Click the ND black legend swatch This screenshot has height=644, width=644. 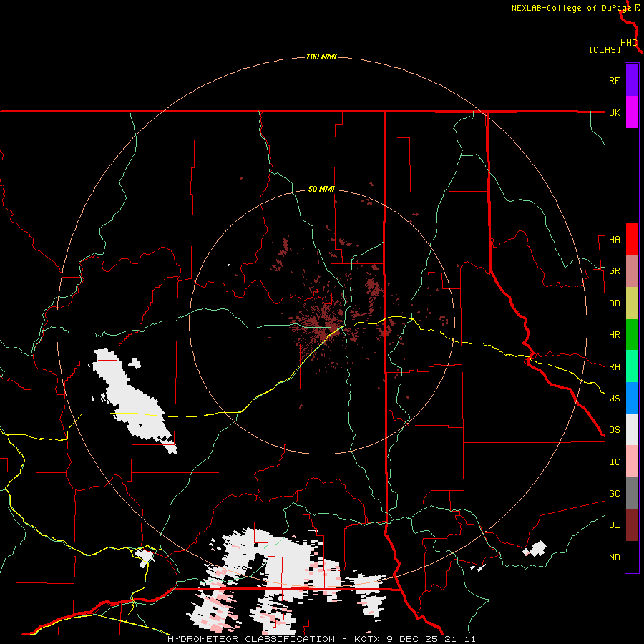632,557
